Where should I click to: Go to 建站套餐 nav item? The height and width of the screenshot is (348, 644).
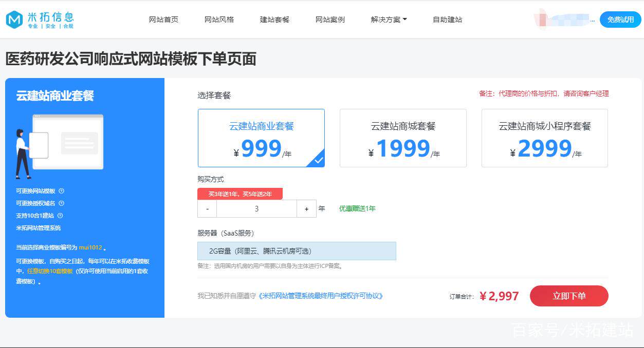pos(274,20)
